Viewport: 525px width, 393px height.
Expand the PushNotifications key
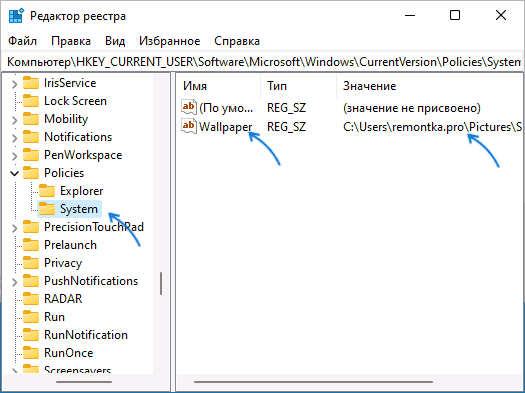coord(14,282)
